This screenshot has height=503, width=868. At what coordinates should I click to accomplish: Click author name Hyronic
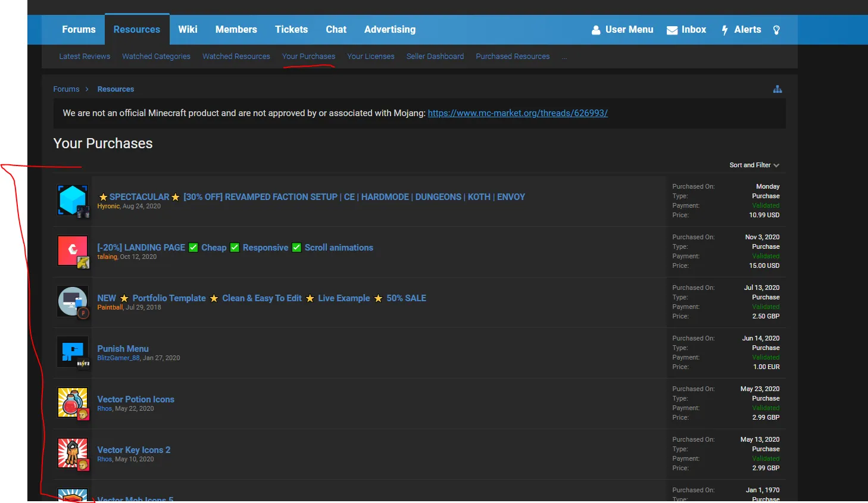pyautogui.click(x=108, y=206)
